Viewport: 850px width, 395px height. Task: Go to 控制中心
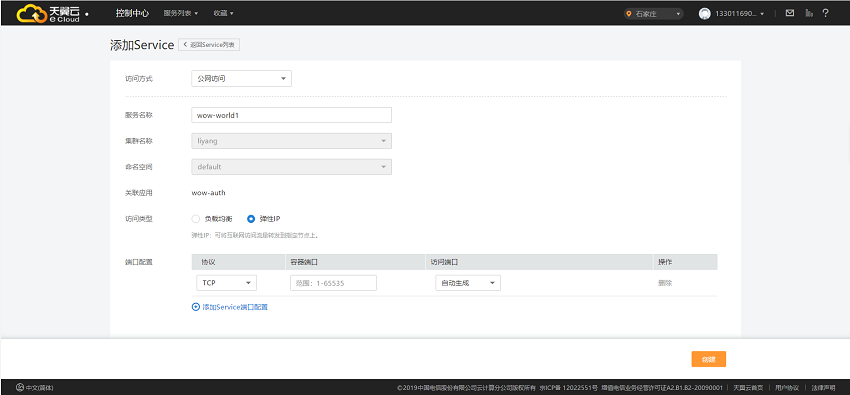click(132, 13)
